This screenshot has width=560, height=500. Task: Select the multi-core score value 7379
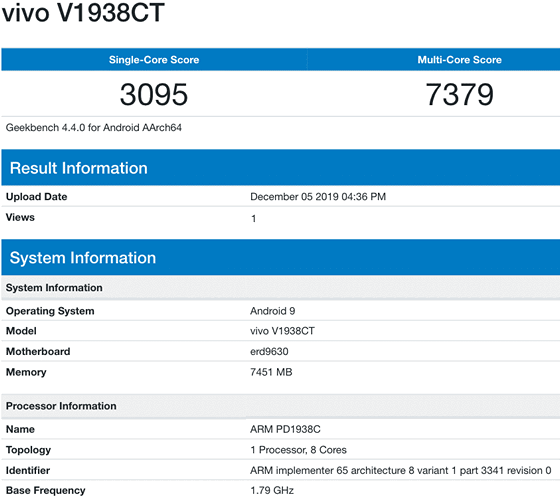[460, 94]
